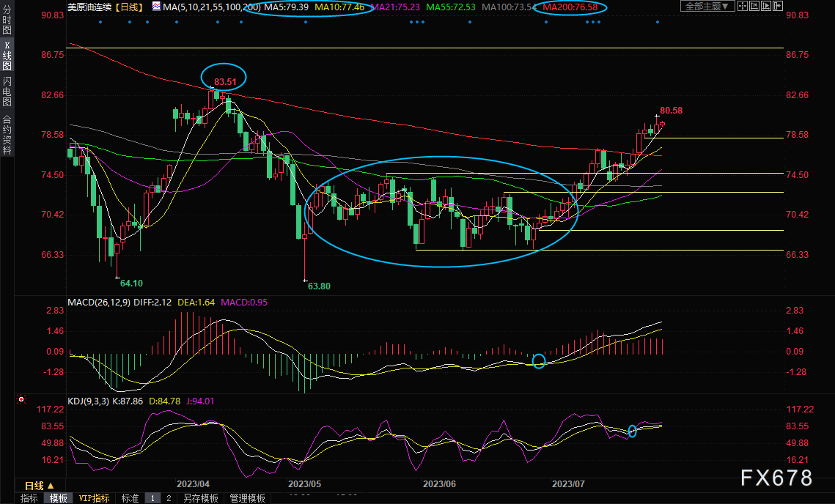Select the 模板 bottom tab
This screenshot has width=835, height=504.
point(59,498)
